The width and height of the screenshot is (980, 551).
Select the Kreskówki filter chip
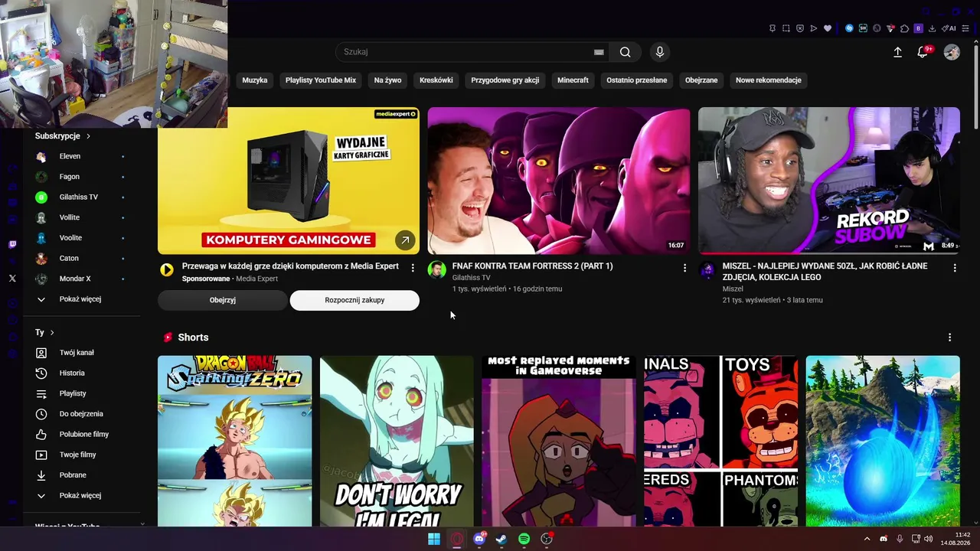[x=436, y=80]
